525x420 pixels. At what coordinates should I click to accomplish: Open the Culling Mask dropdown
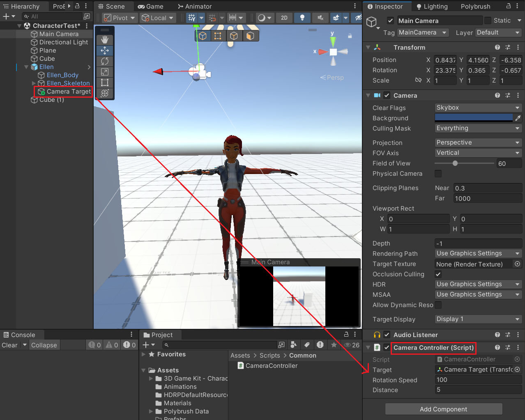pos(478,128)
